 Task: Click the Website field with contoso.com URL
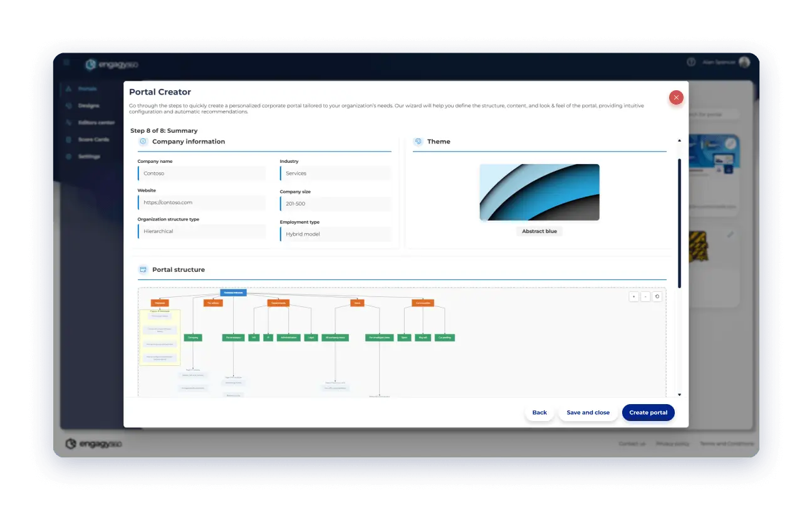(x=202, y=202)
